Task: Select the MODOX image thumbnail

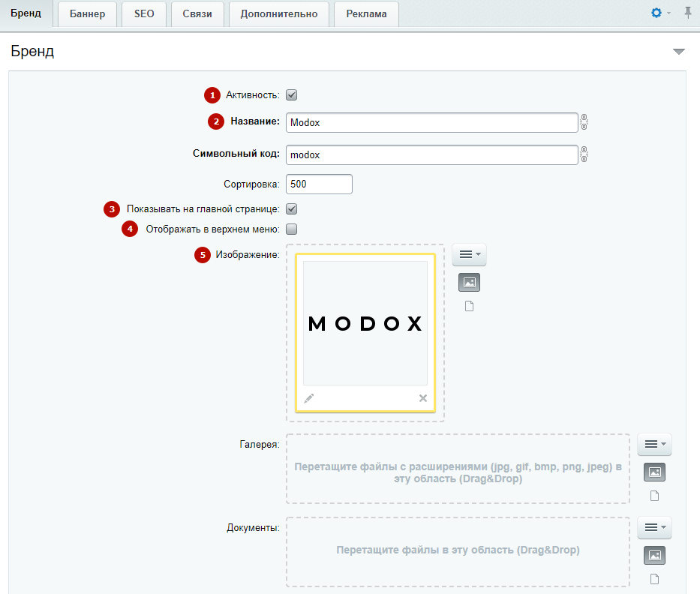Action: pyautogui.click(x=365, y=323)
